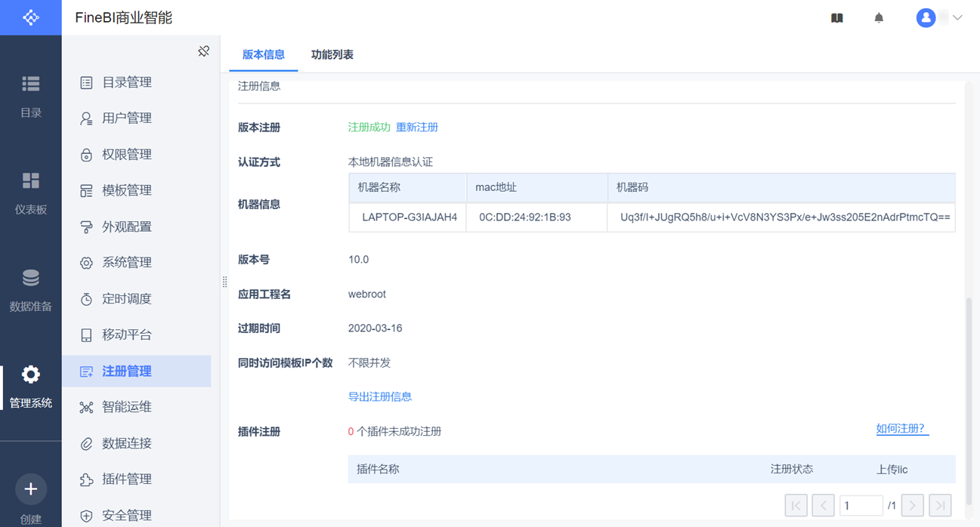Jump to the last page button
Viewport: 980px width, 527px height.
click(x=940, y=505)
